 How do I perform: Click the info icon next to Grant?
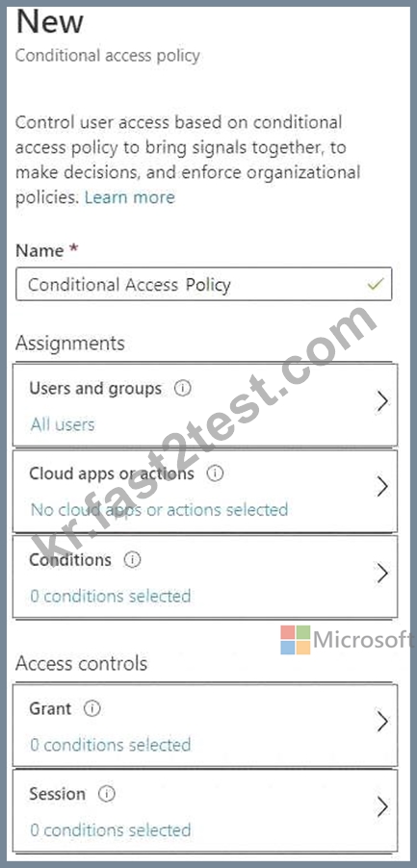coord(91,708)
